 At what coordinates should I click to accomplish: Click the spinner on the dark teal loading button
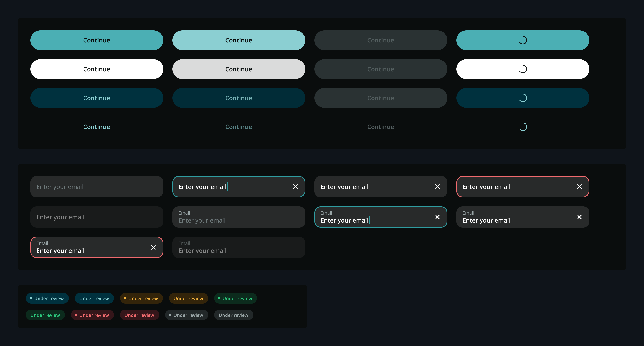pyautogui.click(x=523, y=98)
